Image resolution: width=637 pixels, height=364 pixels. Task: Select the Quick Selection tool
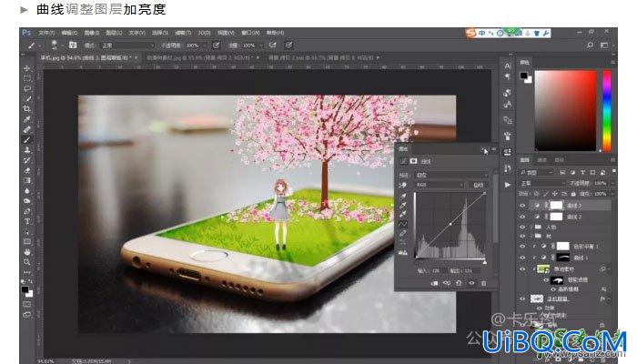click(27, 98)
